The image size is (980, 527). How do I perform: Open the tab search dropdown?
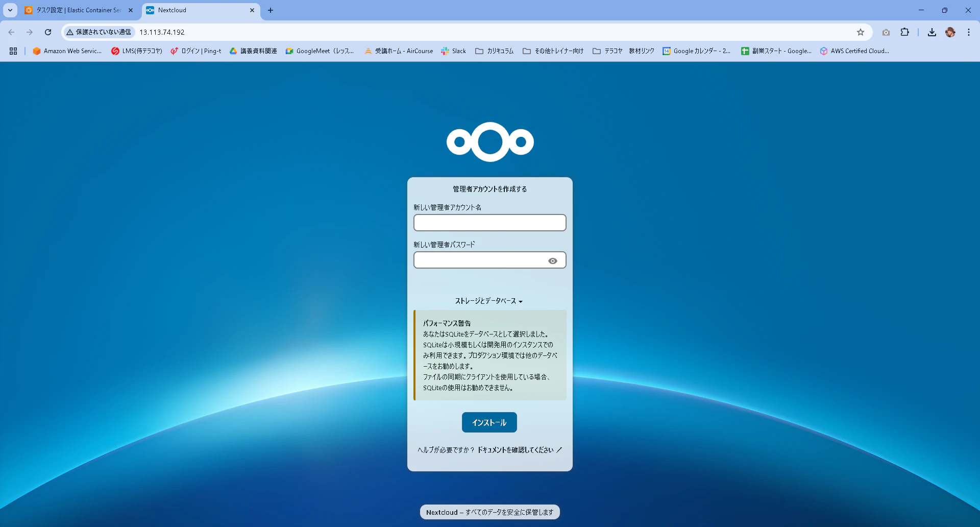(10, 10)
